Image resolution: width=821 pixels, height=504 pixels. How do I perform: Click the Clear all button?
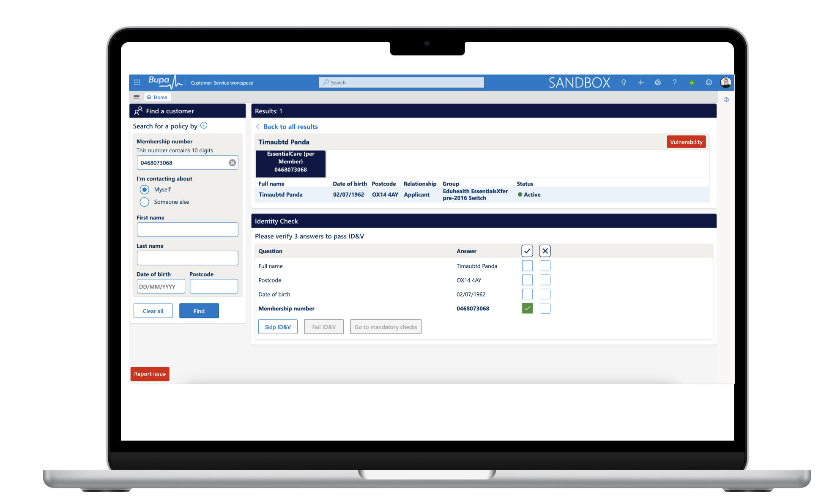coord(153,311)
